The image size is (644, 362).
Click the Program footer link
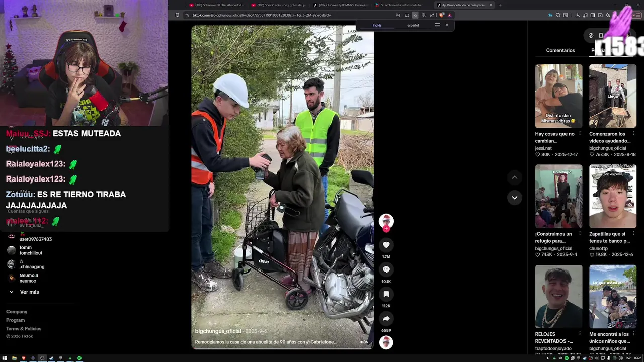pos(15,320)
